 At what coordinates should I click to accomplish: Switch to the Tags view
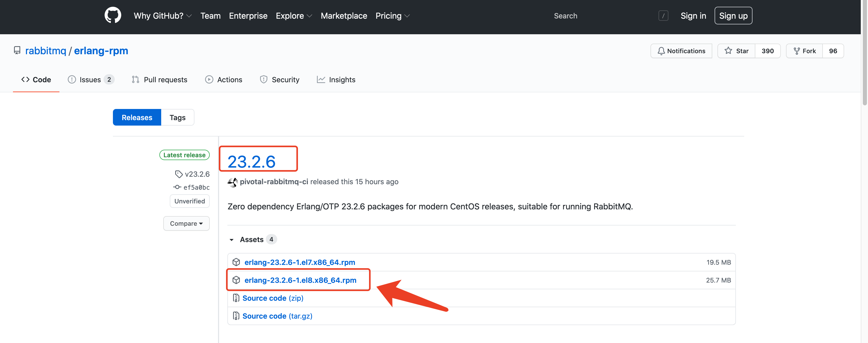(x=177, y=118)
